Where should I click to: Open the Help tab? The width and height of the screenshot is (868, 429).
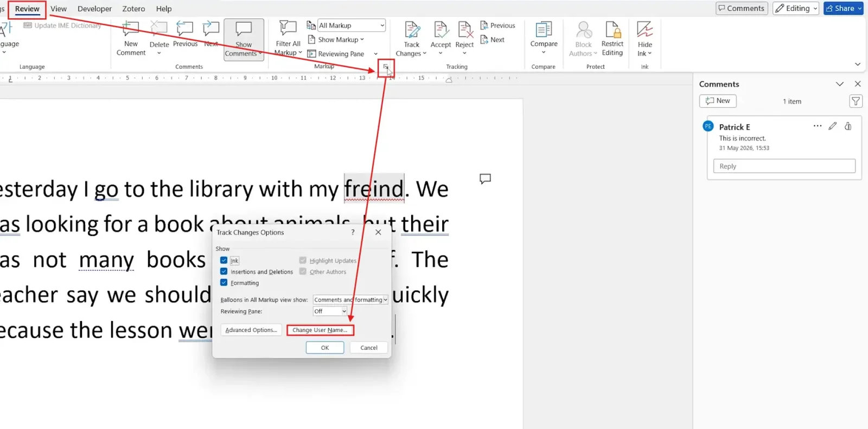(164, 9)
